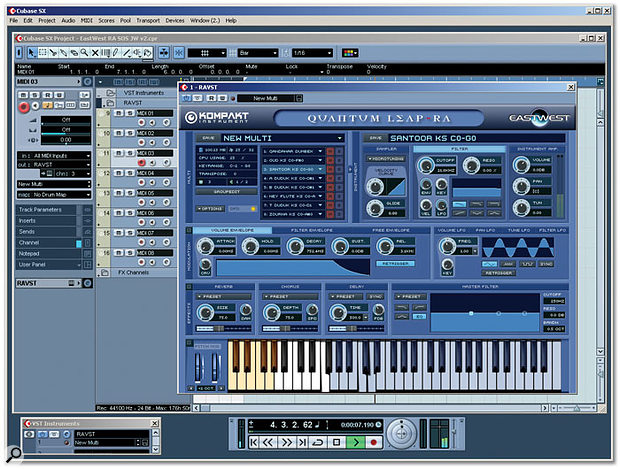
Task: Click the envelope Retrigger button
Action: (x=395, y=263)
